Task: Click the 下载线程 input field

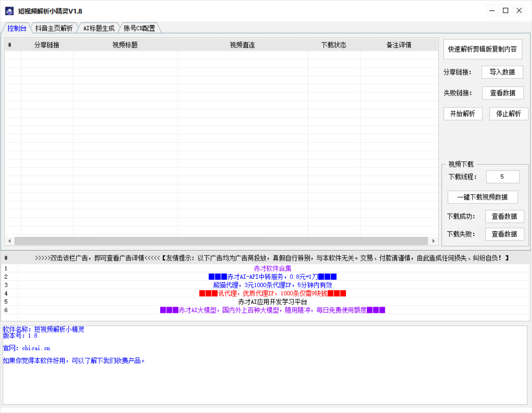Action: point(503,177)
